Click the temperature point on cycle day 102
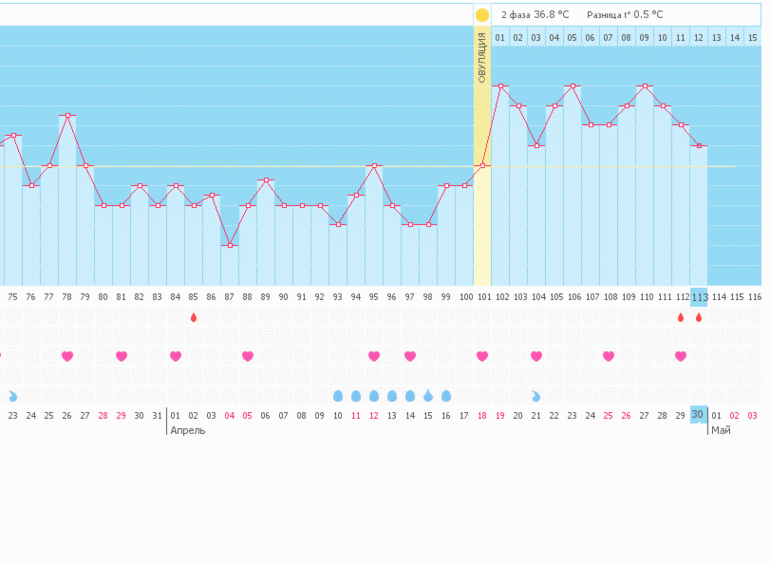 pyautogui.click(x=500, y=86)
